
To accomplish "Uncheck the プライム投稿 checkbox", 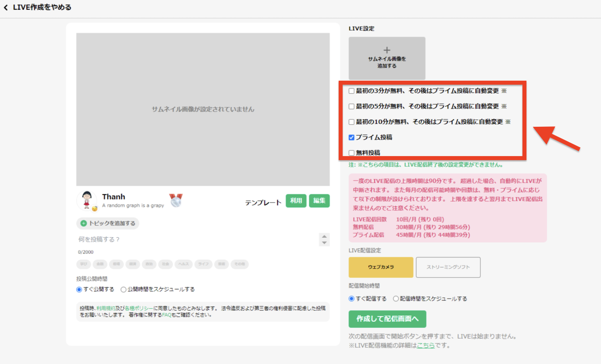I will pos(351,137).
